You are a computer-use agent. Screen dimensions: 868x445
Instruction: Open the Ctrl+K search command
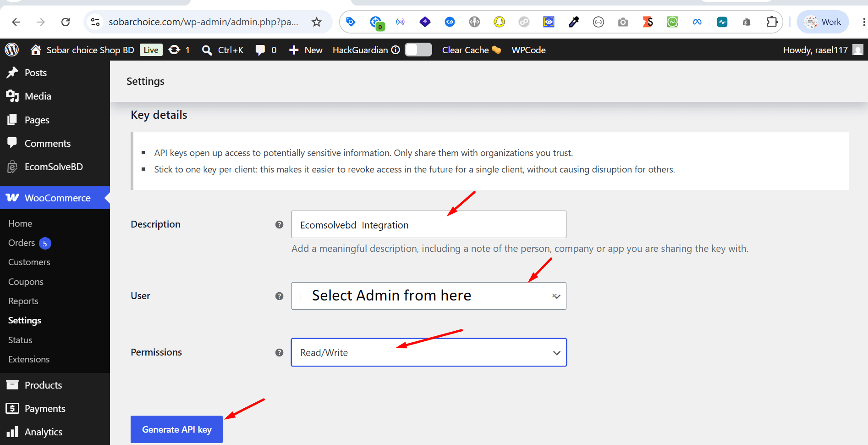[223, 50]
